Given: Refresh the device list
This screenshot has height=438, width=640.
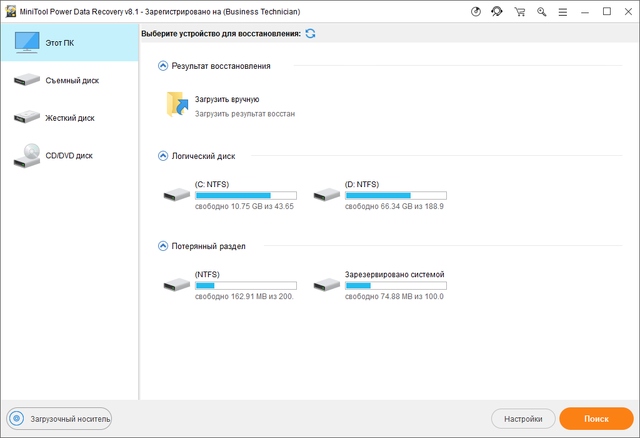Looking at the screenshot, I should click(x=310, y=33).
